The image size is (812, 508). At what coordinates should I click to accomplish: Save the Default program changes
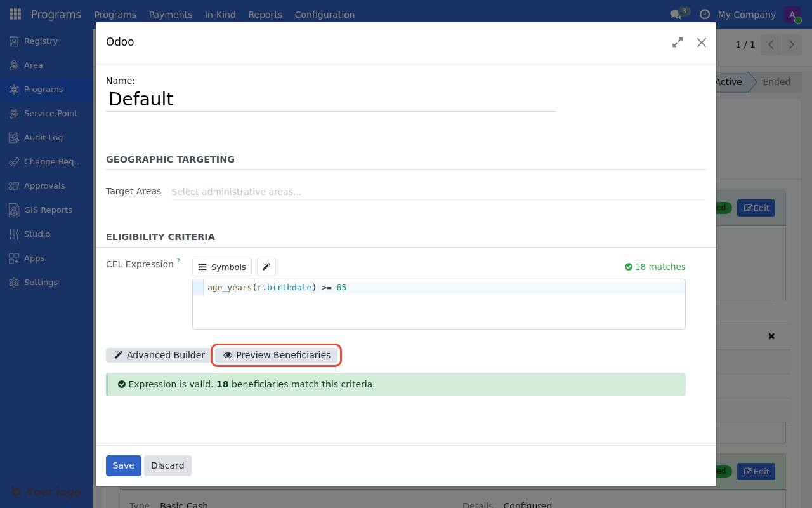(x=123, y=465)
